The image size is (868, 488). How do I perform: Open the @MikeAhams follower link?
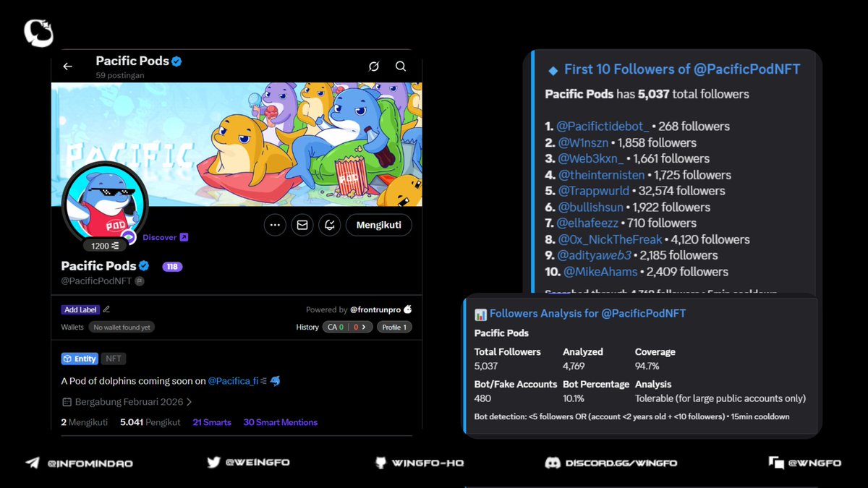pos(600,272)
